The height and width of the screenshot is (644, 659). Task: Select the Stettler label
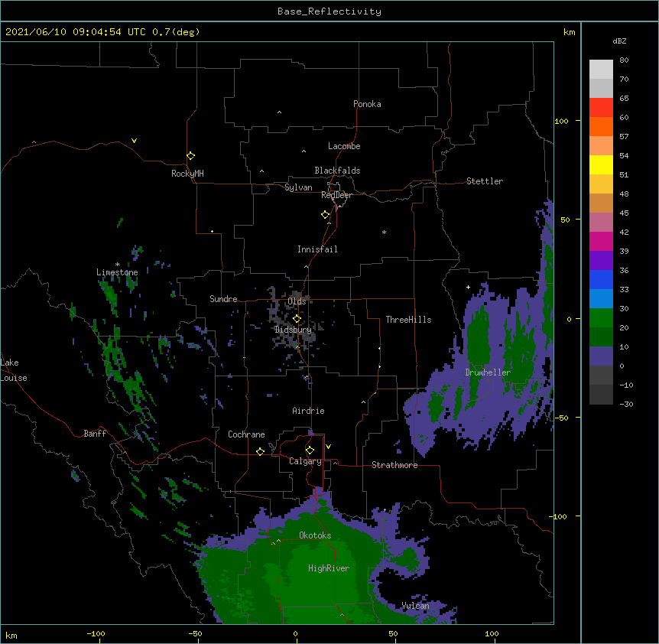click(485, 181)
